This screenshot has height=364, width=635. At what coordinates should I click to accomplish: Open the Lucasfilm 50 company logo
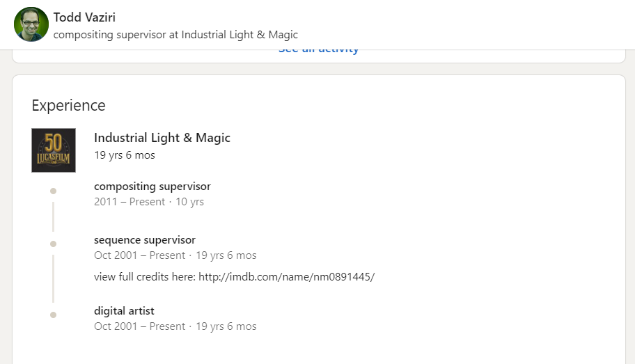[x=54, y=150]
